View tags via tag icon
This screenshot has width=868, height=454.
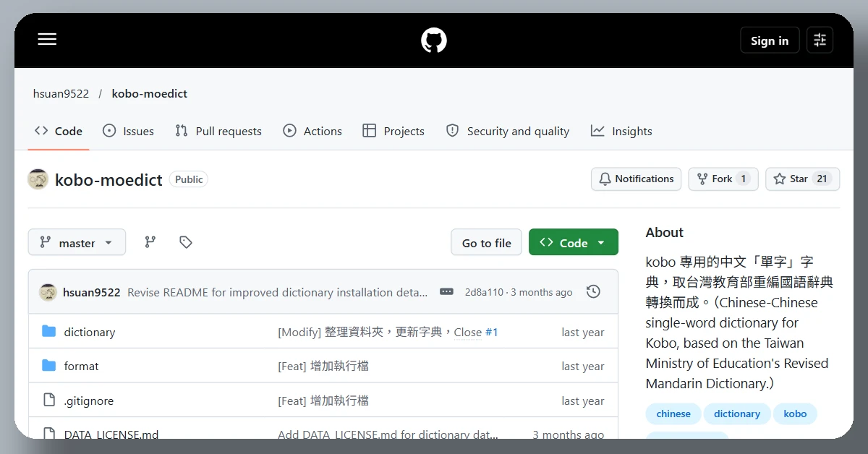tap(186, 242)
